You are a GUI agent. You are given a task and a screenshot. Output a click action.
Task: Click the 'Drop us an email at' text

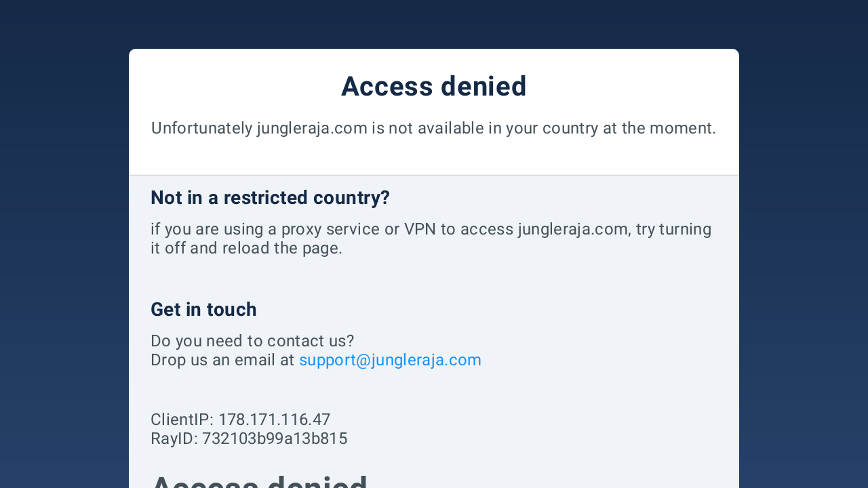pyautogui.click(x=222, y=360)
